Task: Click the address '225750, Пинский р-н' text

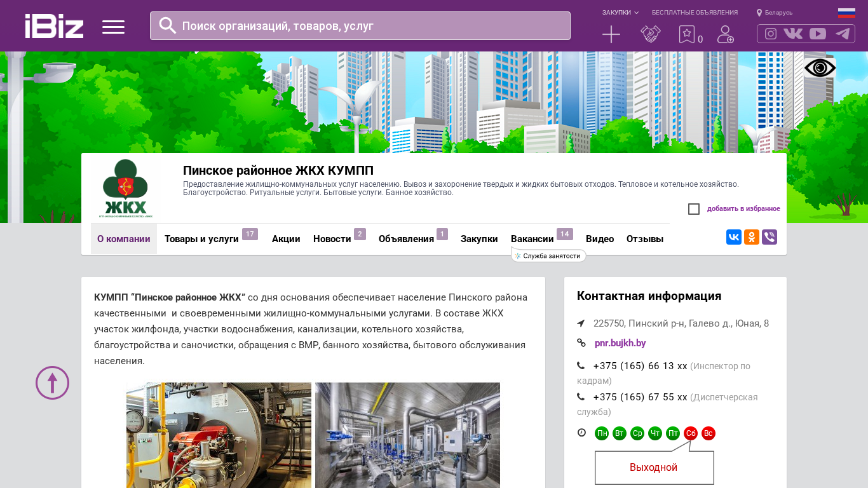Action: tap(681, 323)
